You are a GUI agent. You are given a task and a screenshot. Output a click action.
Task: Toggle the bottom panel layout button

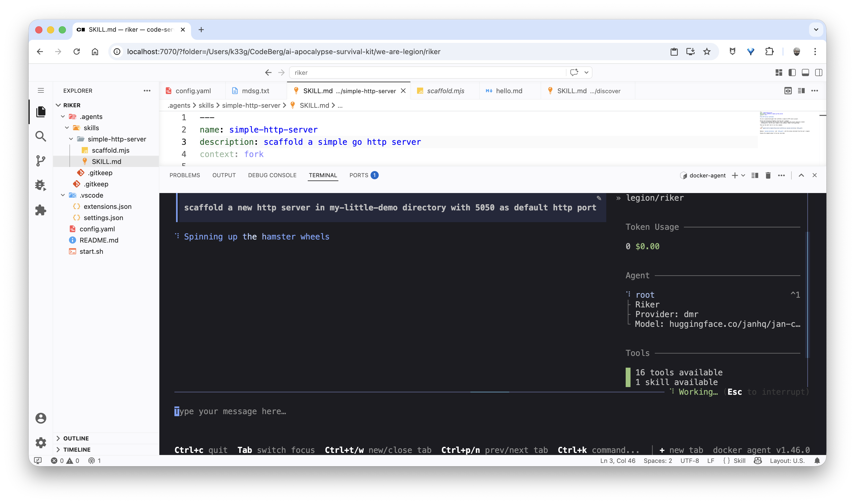point(805,72)
